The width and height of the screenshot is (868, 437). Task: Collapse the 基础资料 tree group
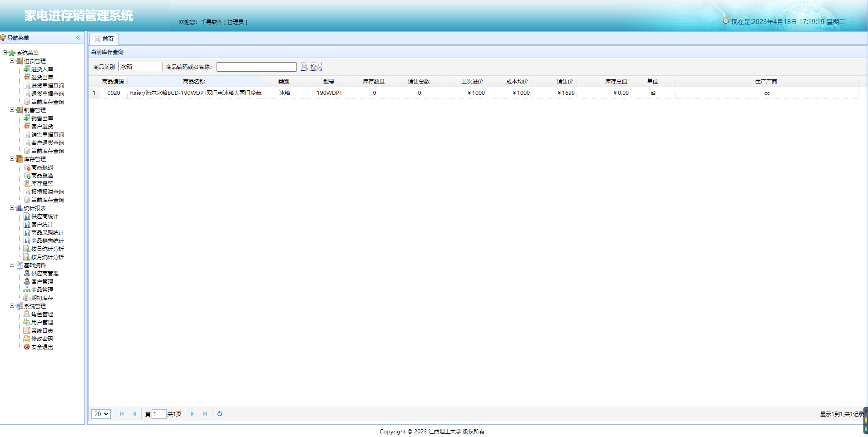[12, 265]
